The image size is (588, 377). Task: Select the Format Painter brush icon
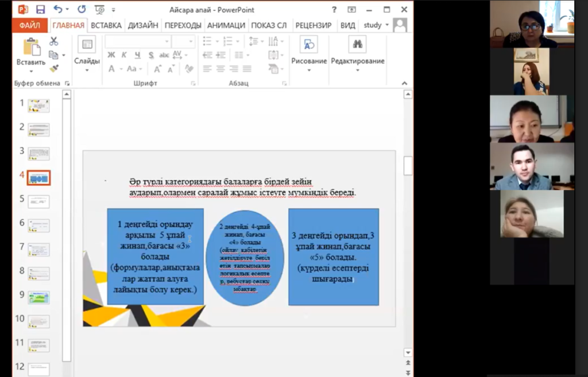tap(54, 68)
